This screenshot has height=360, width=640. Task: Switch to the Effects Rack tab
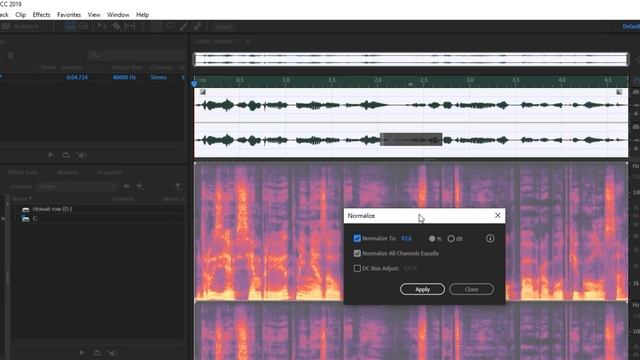click(x=22, y=173)
